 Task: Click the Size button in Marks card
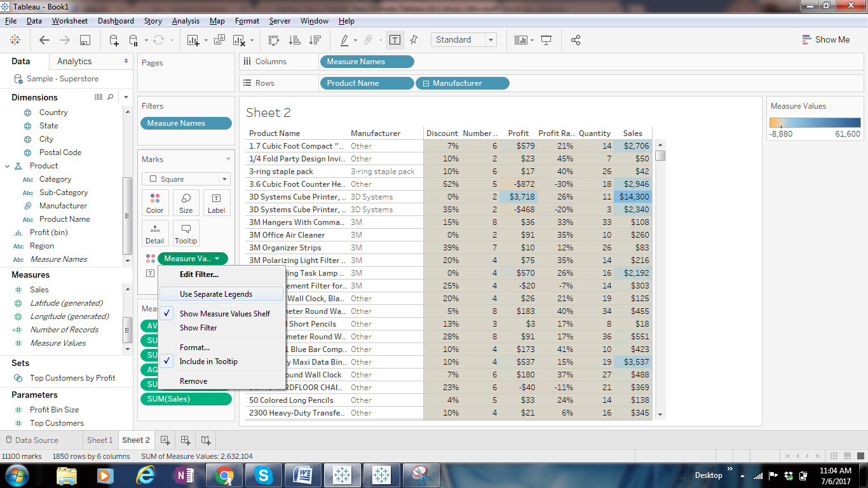tap(186, 203)
